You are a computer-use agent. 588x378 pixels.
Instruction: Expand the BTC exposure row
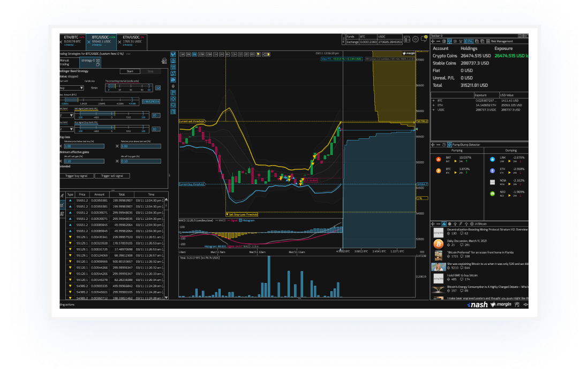(433, 101)
